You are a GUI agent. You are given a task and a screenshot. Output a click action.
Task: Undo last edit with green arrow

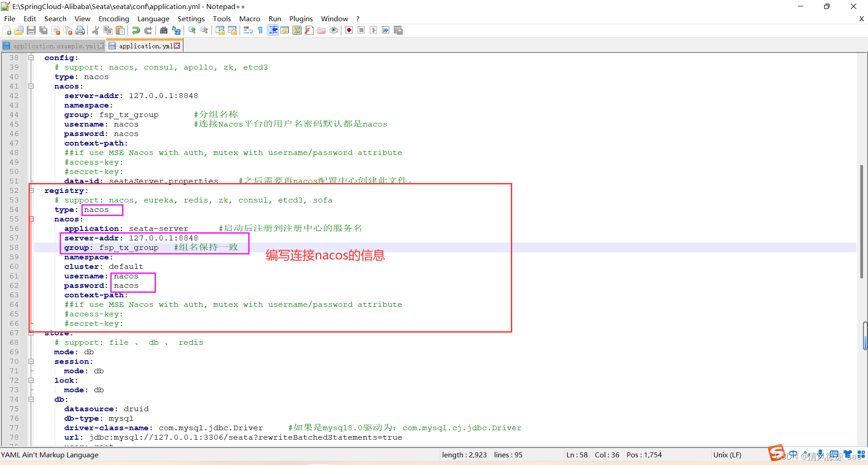point(136,30)
